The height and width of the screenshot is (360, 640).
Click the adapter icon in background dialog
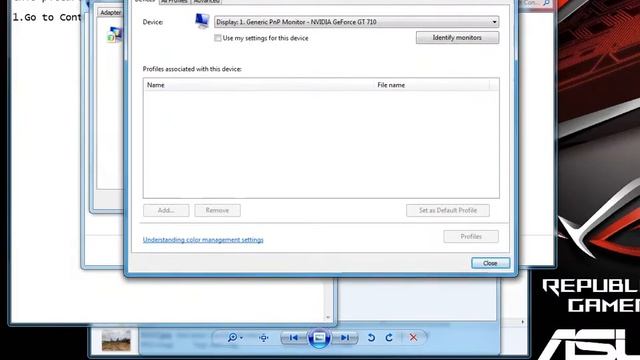pos(115,34)
